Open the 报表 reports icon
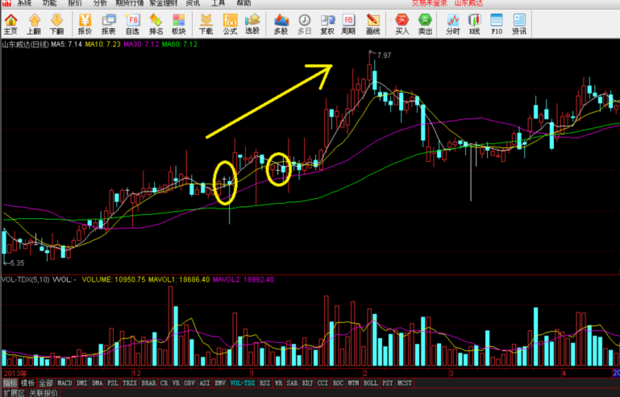The height and width of the screenshot is (397, 620). point(108,24)
